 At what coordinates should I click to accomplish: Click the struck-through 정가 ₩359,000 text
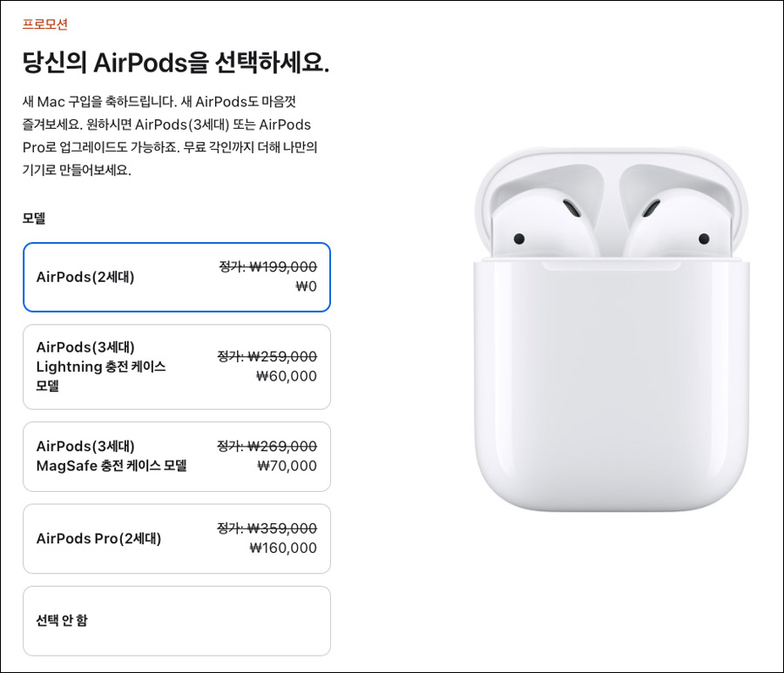click(x=267, y=528)
